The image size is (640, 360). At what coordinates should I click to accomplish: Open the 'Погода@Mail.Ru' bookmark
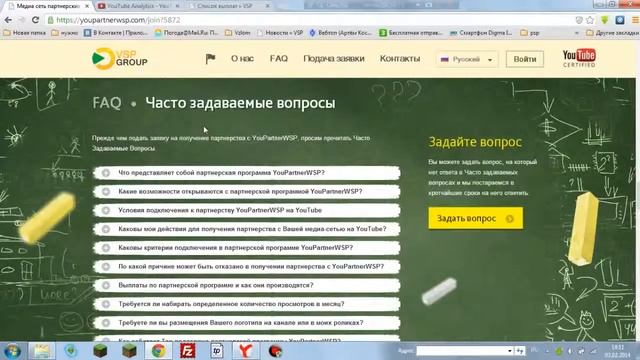187,33
